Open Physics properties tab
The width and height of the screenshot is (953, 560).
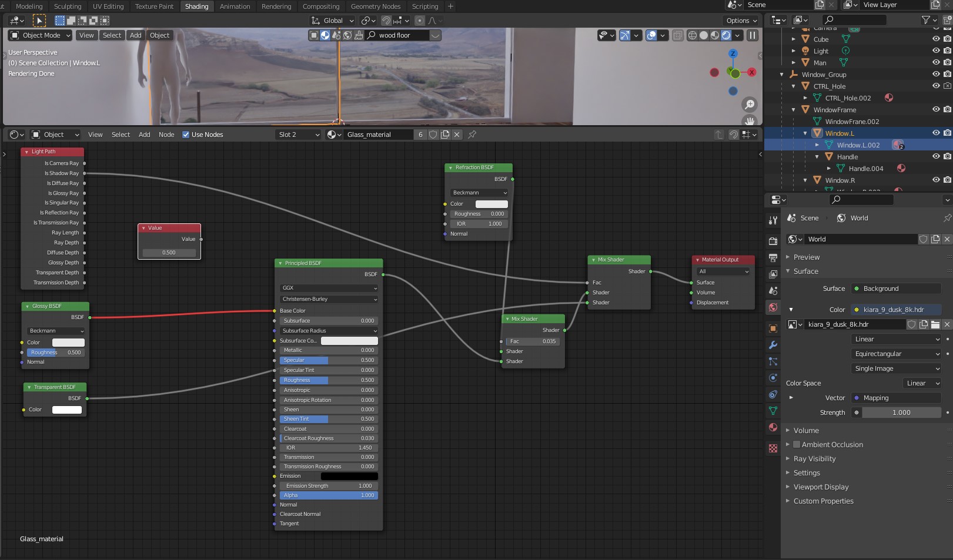click(773, 378)
